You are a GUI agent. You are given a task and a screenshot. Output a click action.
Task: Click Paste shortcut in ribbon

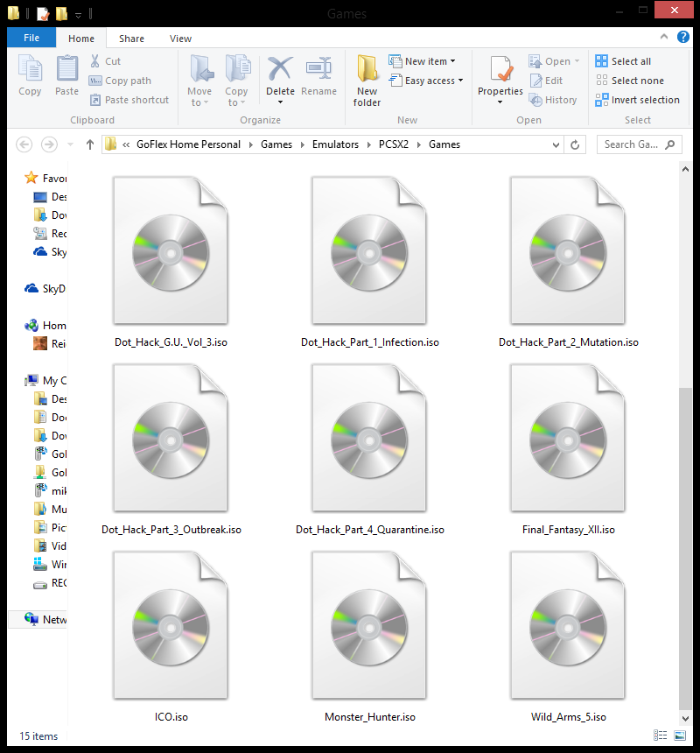129,100
